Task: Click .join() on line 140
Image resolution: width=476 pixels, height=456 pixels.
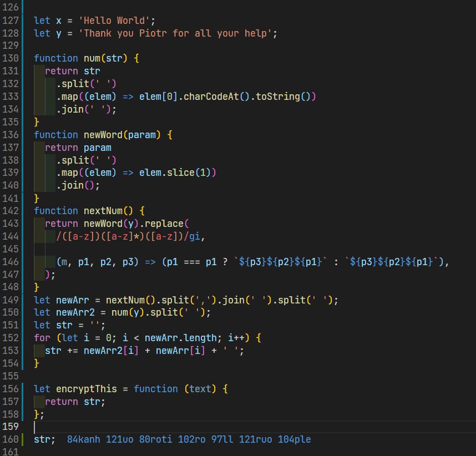Action: click(x=75, y=185)
